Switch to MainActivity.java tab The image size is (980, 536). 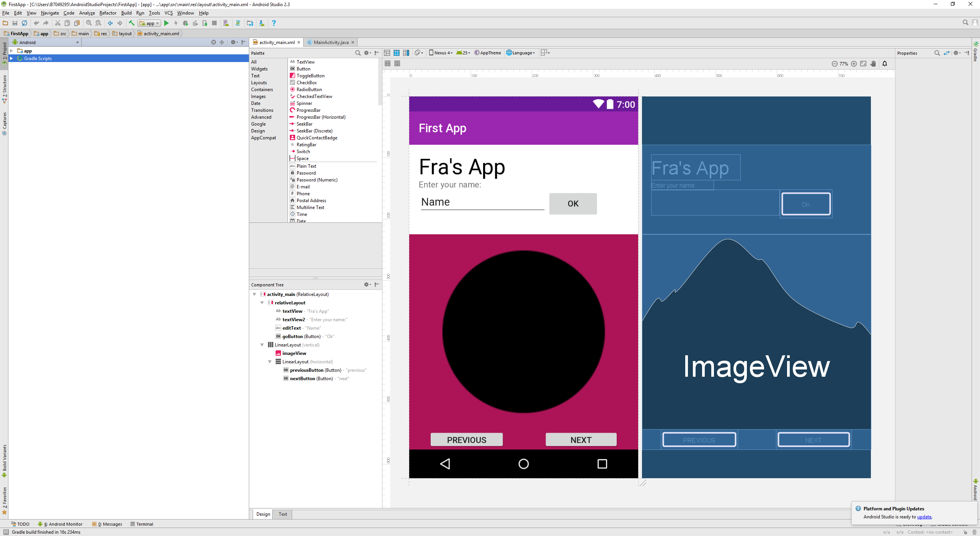(331, 42)
